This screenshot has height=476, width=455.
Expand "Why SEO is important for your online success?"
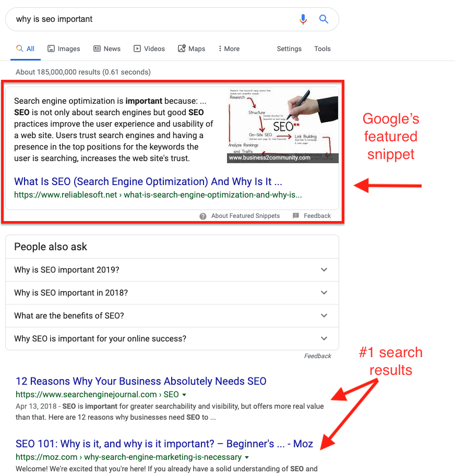coord(172,338)
